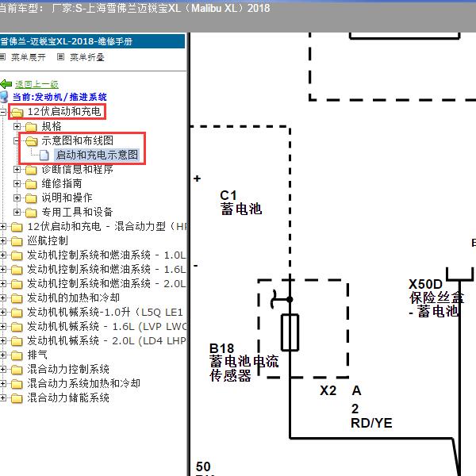Select the 排气 tree item
Image resolution: width=476 pixels, height=476 pixels.
point(37,355)
